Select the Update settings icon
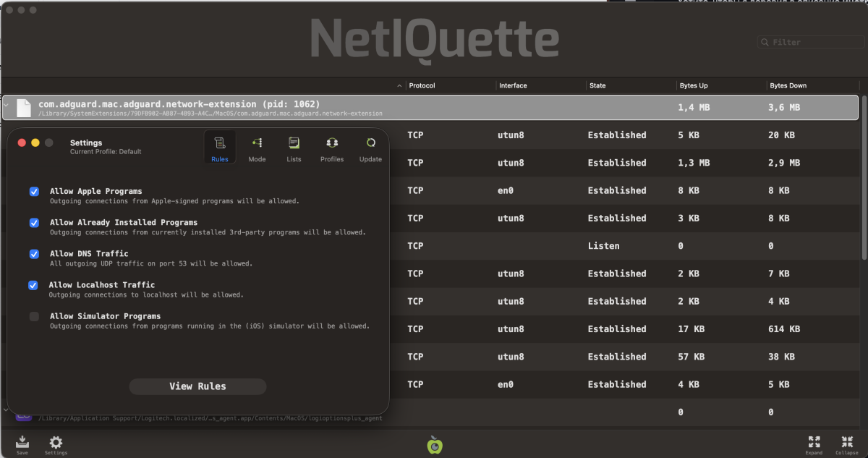 pyautogui.click(x=370, y=148)
